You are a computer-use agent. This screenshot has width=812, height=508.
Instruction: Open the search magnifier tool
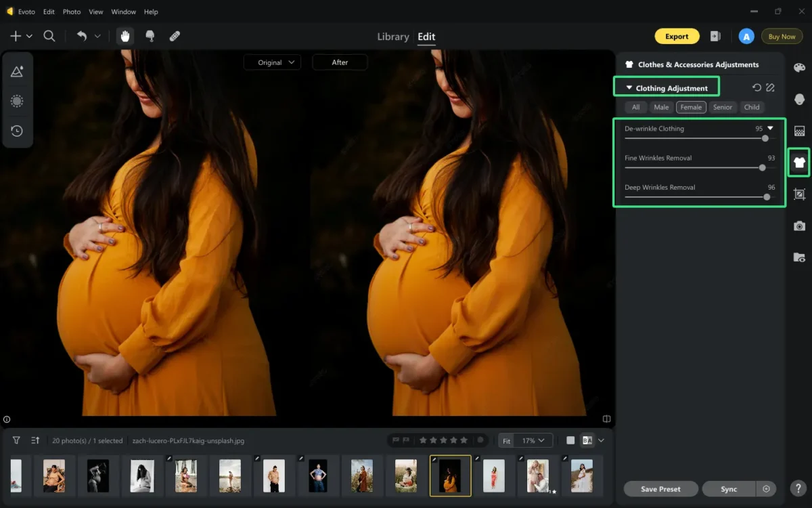coord(49,37)
